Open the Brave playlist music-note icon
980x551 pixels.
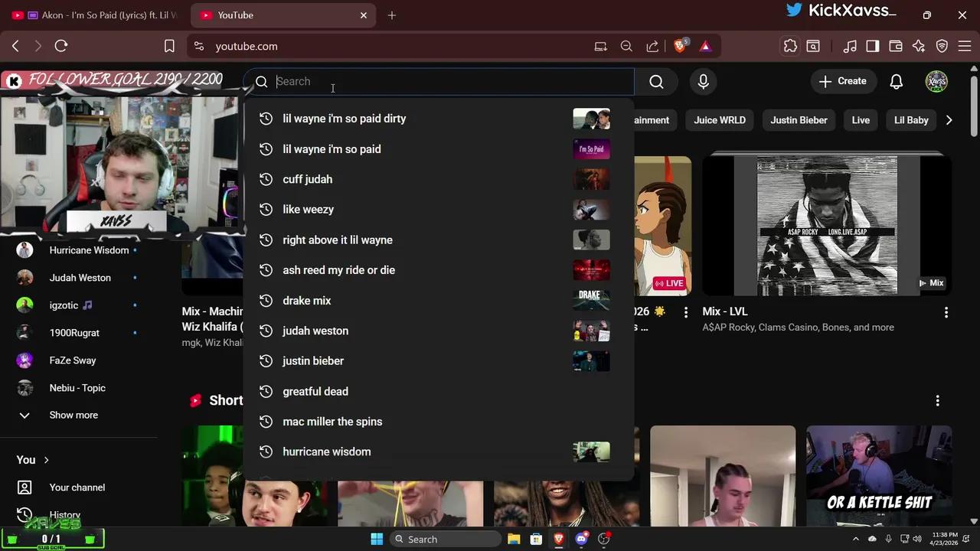coord(850,46)
